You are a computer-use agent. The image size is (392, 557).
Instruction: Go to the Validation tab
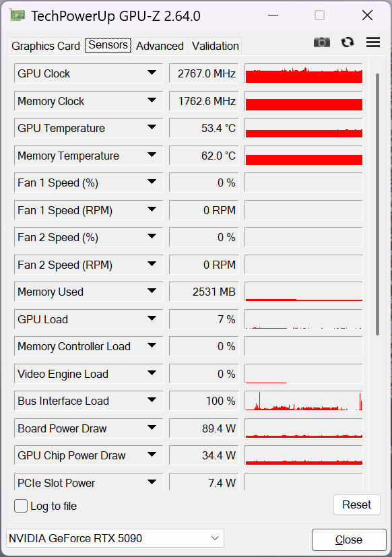215,46
